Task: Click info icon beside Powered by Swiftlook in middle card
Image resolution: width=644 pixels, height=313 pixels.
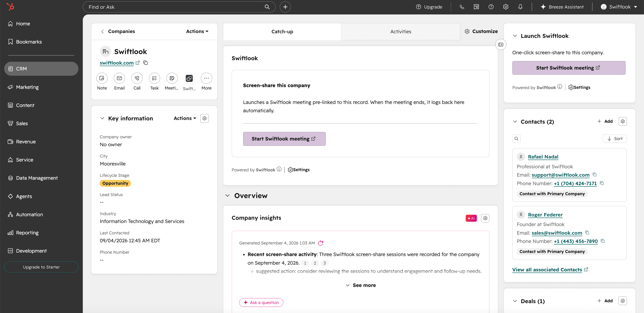Action: [279, 169]
